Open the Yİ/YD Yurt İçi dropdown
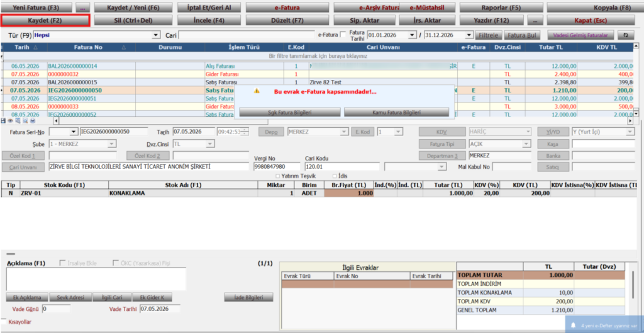 coord(630,132)
